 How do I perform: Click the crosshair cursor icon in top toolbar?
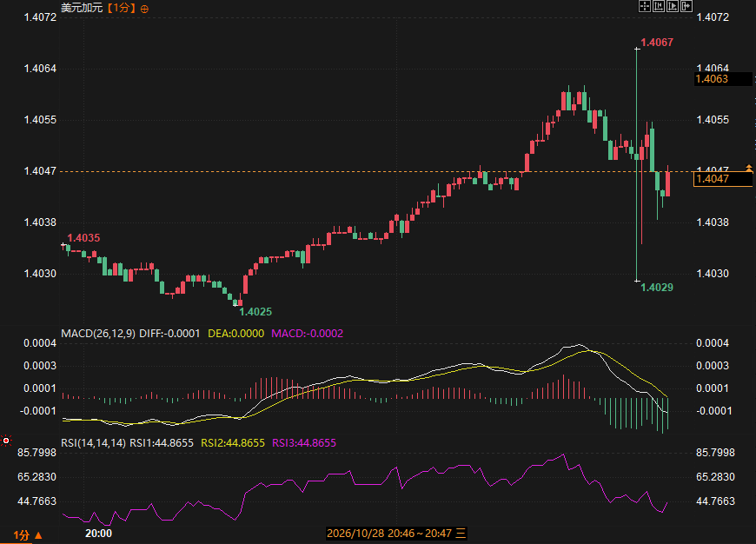click(x=644, y=6)
